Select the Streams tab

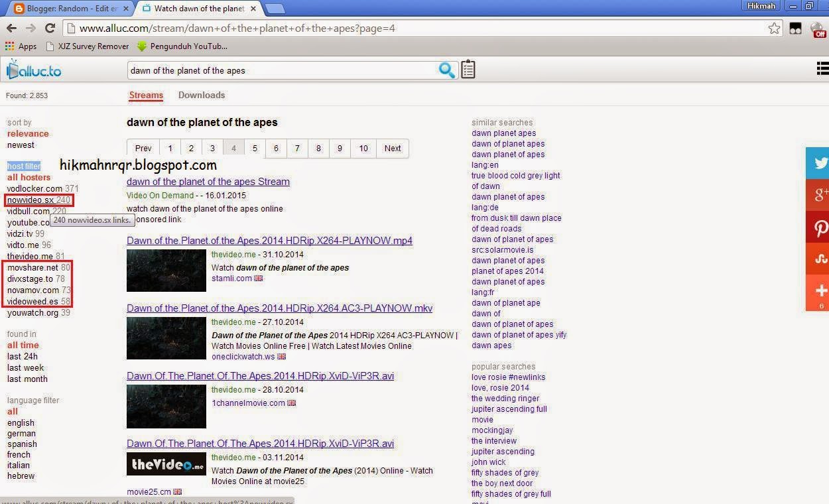click(146, 95)
